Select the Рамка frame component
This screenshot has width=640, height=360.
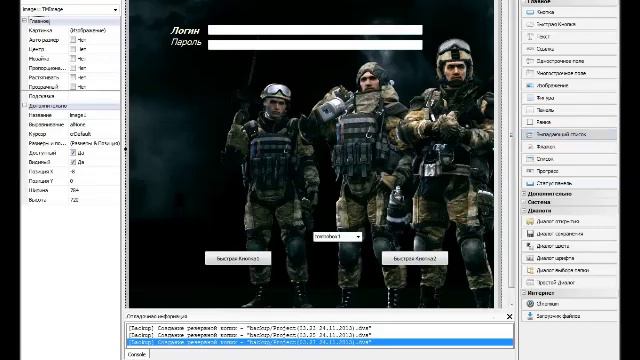569,122
